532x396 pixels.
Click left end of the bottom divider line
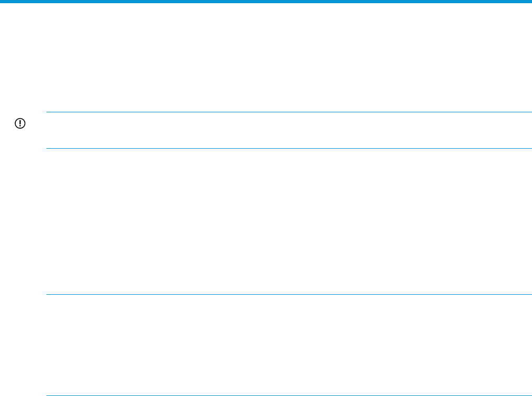[48, 395]
